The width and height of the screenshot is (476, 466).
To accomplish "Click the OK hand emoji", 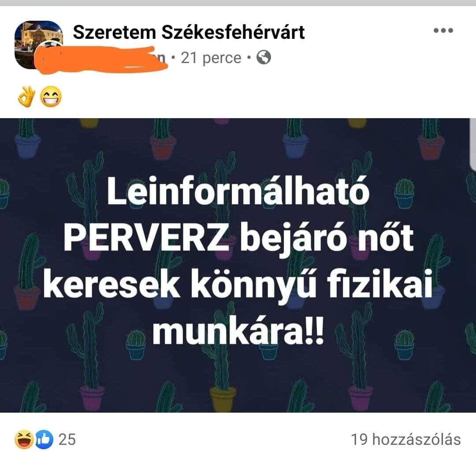I will point(26,97).
